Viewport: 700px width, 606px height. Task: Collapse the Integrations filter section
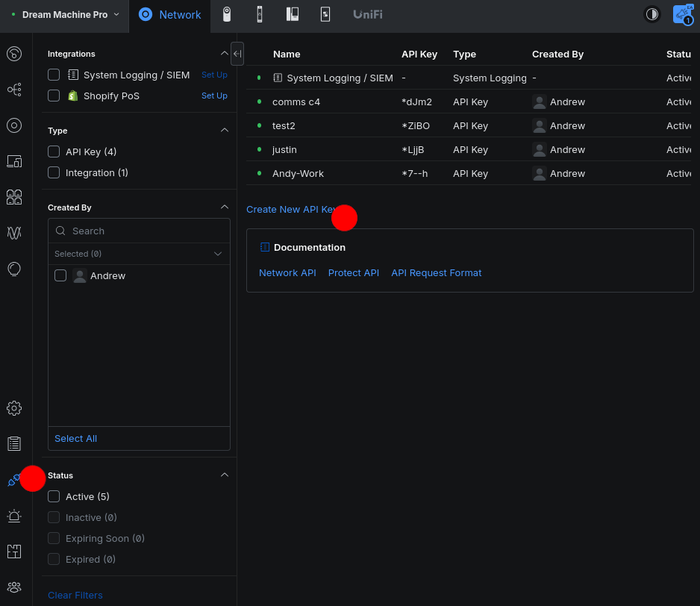coord(224,54)
